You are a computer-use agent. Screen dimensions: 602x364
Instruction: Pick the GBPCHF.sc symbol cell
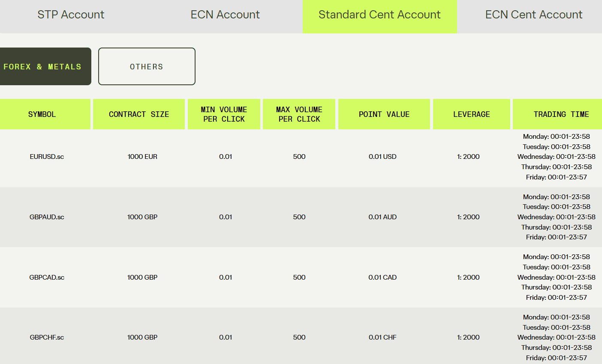pos(47,337)
